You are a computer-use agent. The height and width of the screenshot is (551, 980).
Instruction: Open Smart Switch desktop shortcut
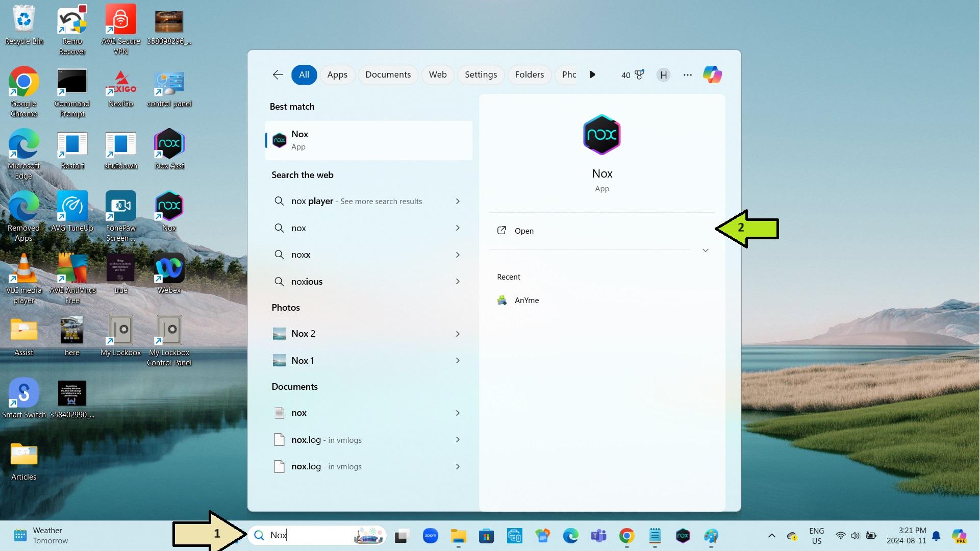24,398
